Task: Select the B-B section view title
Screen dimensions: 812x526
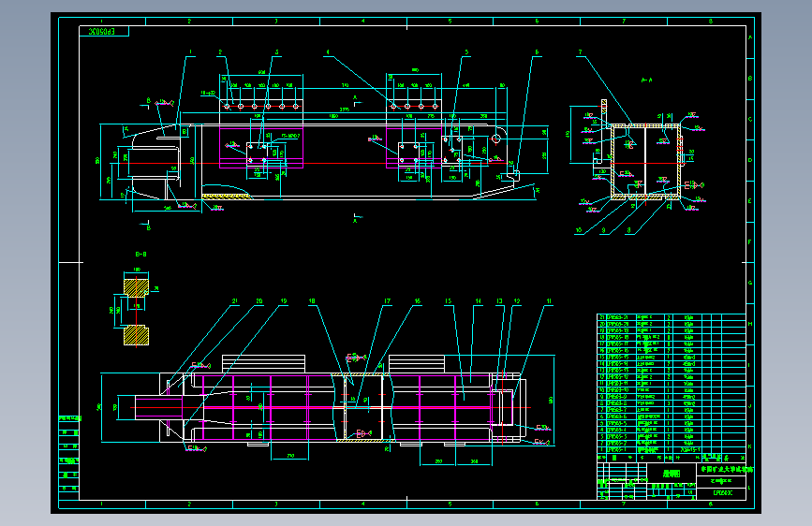Action: 140,255
